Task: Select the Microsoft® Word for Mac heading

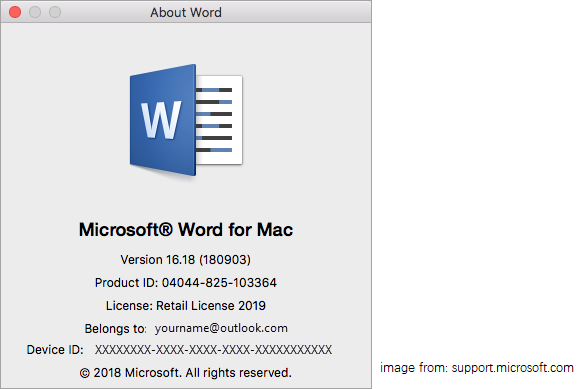Action: 186,230
